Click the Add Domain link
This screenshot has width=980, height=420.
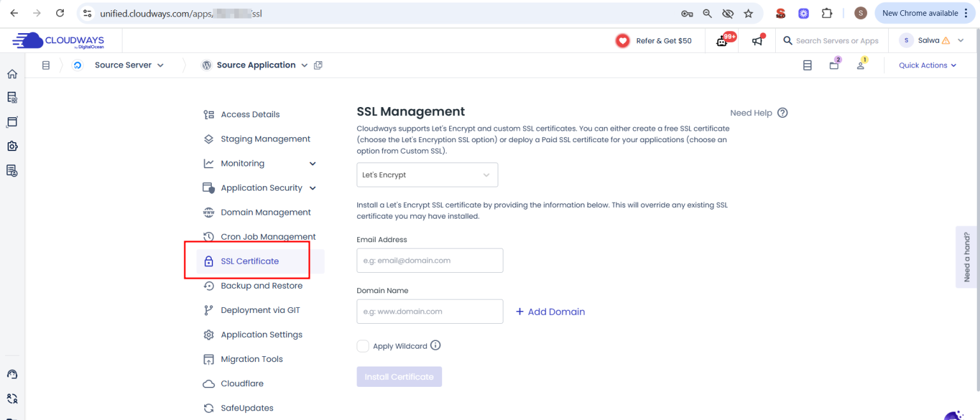[550, 312]
